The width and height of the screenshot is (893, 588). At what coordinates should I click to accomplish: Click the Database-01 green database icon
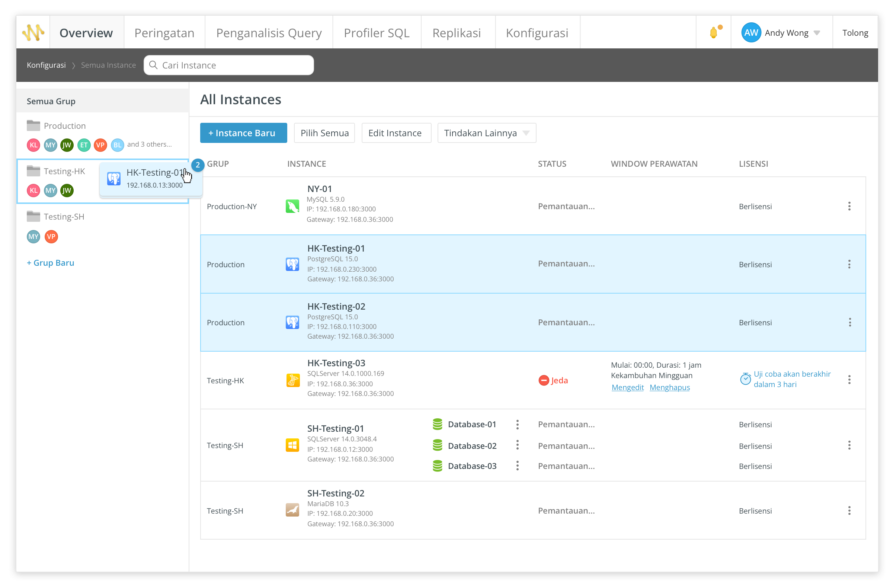438,424
